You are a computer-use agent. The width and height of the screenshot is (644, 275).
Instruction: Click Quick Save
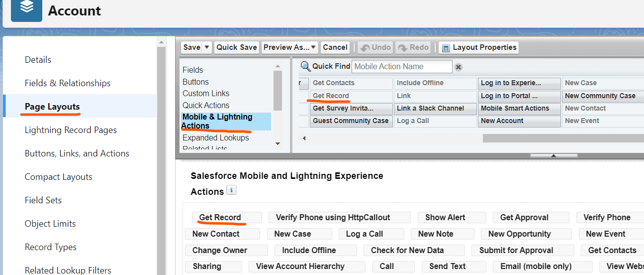click(237, 47)
